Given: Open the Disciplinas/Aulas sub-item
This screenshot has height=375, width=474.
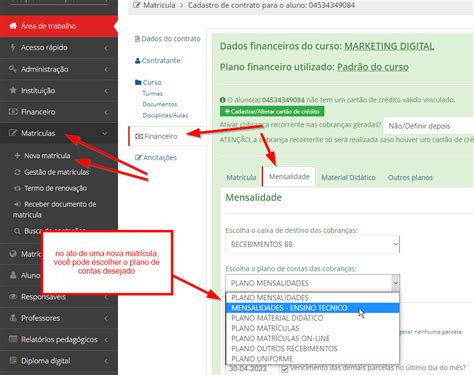Looking at the screenshot, I should click(165, 115).
